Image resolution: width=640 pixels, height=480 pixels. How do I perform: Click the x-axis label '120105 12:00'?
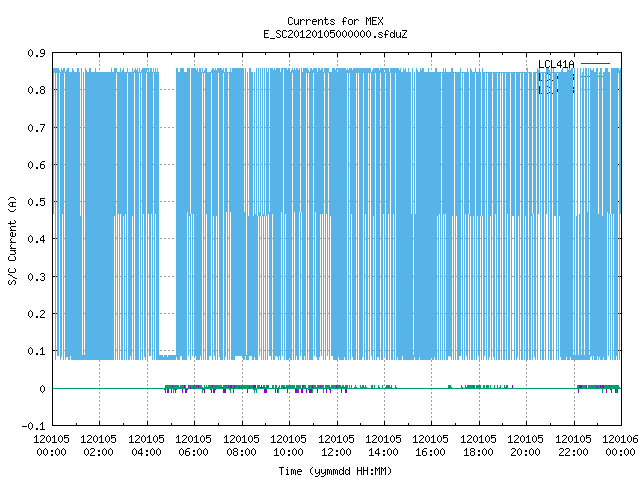[x=336, y=446]
